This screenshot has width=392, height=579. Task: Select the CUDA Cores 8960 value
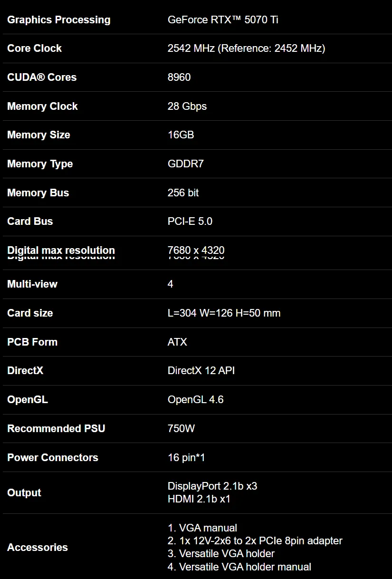coord(179,77)
